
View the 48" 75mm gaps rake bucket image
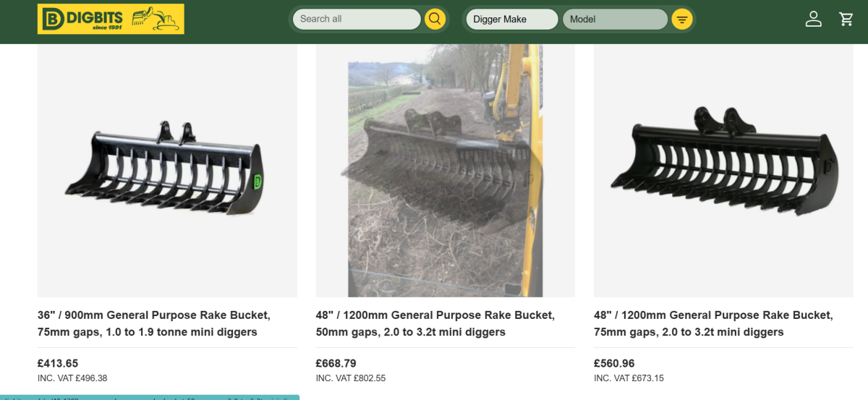coord(723,171)
